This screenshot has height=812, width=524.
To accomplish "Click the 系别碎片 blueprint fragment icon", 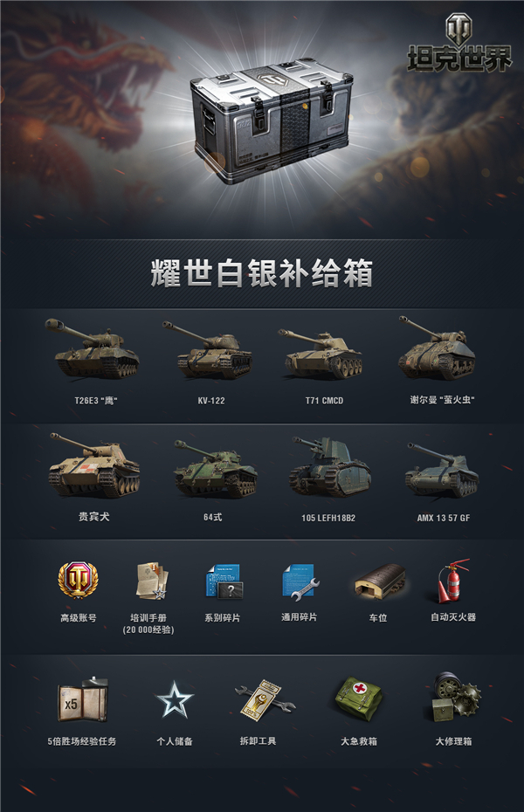I will [x=224, y=582].
